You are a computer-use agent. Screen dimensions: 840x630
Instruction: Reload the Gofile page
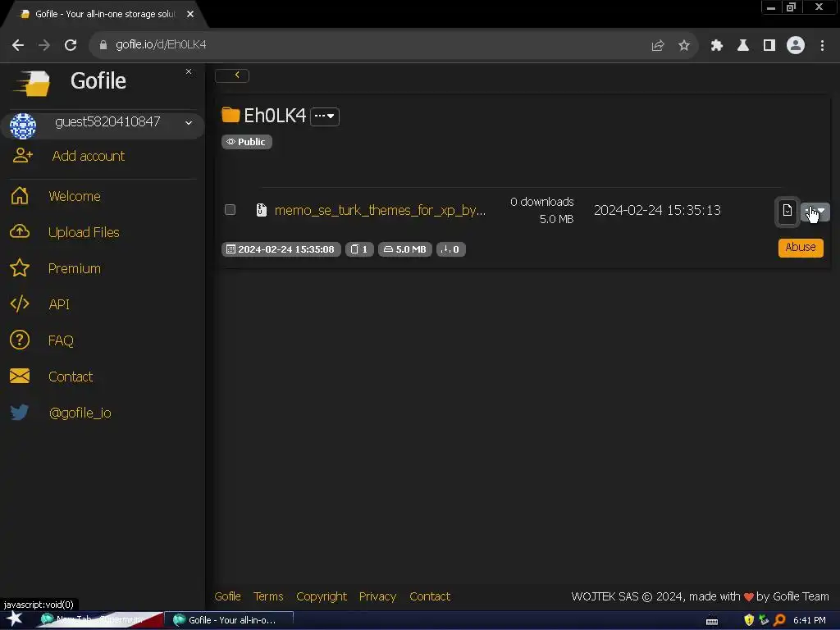click(x=71, y=45)
